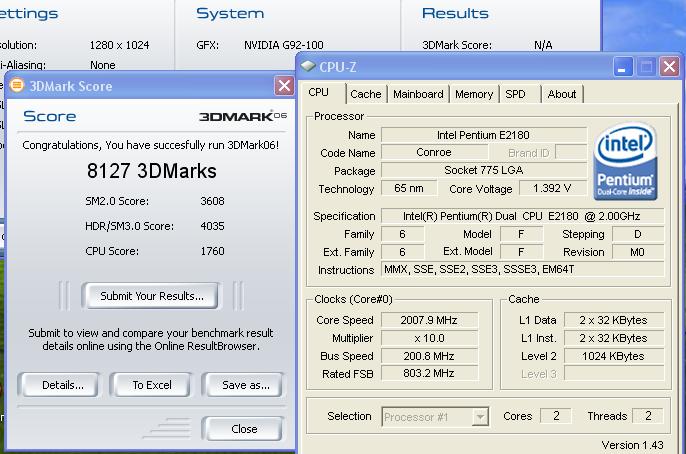Viewport: 686px width, 454px height.
Task: Switch to the Memory tab
Action: [x=474, y=94]
